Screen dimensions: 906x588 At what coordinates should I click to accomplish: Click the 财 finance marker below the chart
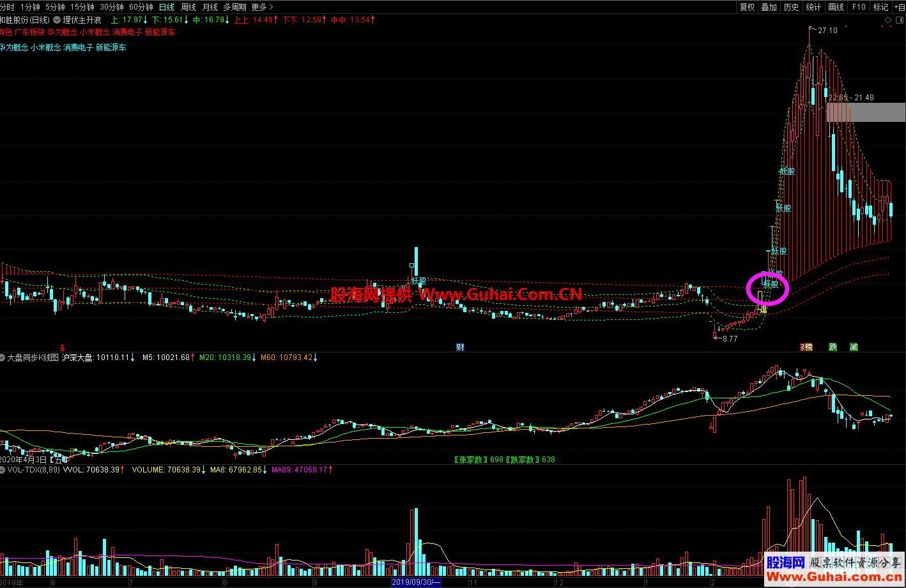coord(460,347)
